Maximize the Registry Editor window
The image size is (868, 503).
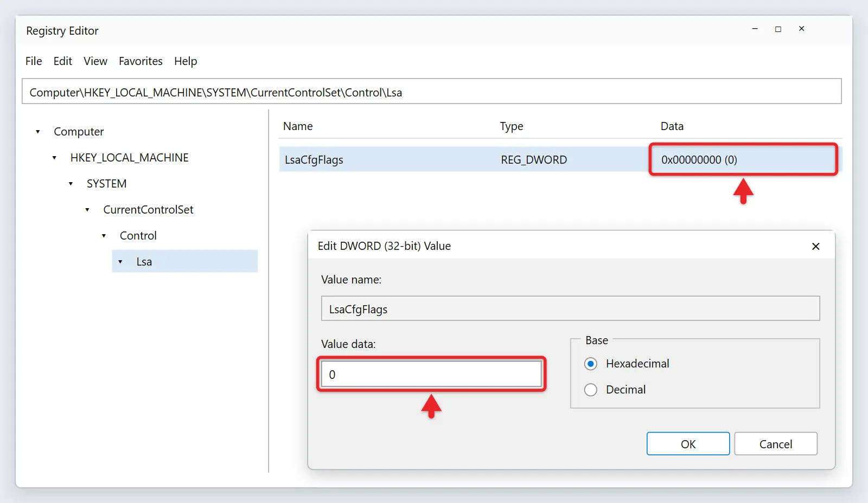click(x=778, y=29)
